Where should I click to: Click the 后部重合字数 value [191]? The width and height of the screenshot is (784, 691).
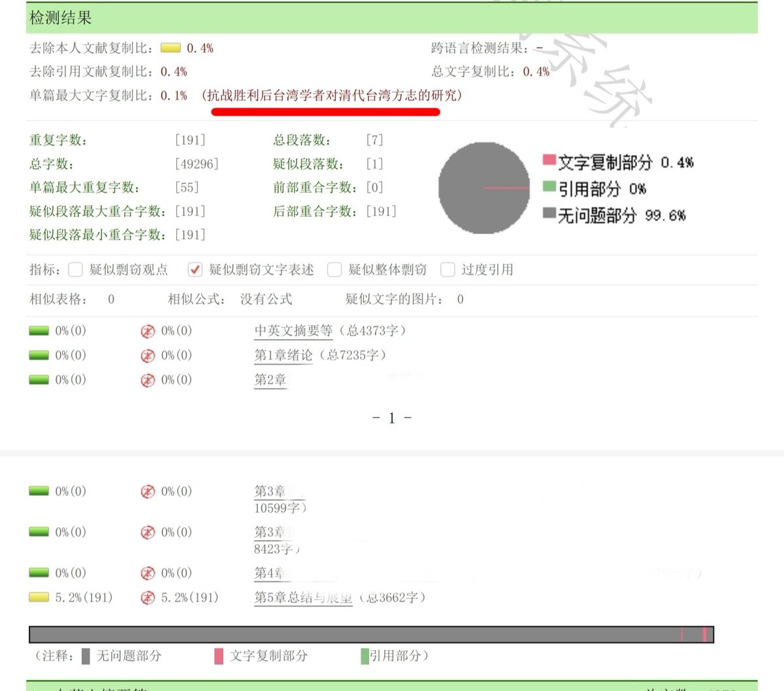click(x=382, y=212)
